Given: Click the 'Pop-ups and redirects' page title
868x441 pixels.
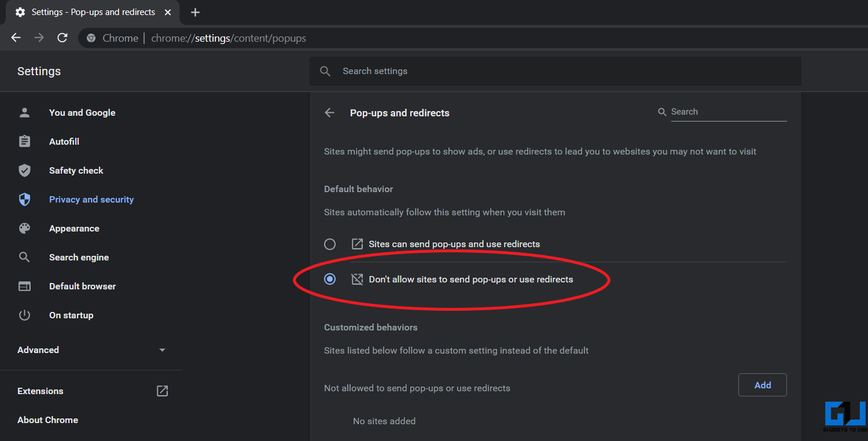Looking at the screenshot, I should (400, 113).
